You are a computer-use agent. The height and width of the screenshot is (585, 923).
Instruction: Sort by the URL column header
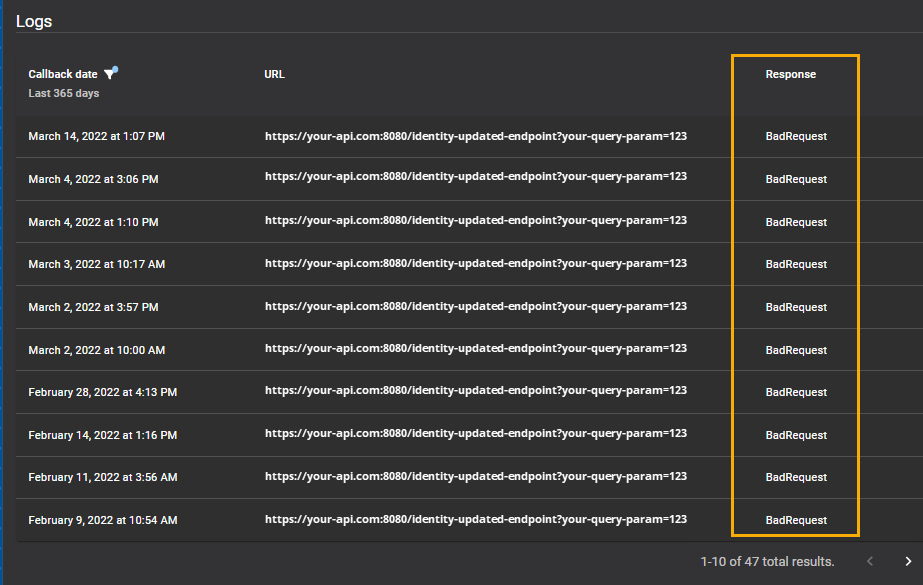pos(273,73)
